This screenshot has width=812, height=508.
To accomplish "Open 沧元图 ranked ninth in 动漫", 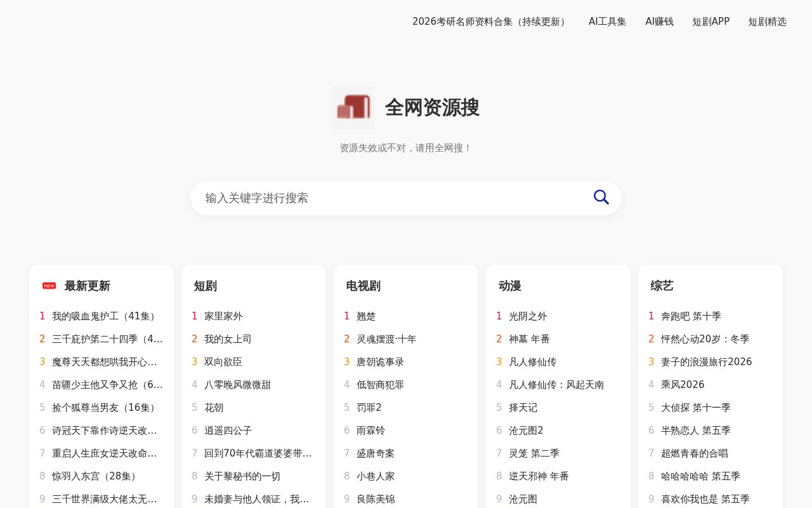I will click(x=523, y=499).
